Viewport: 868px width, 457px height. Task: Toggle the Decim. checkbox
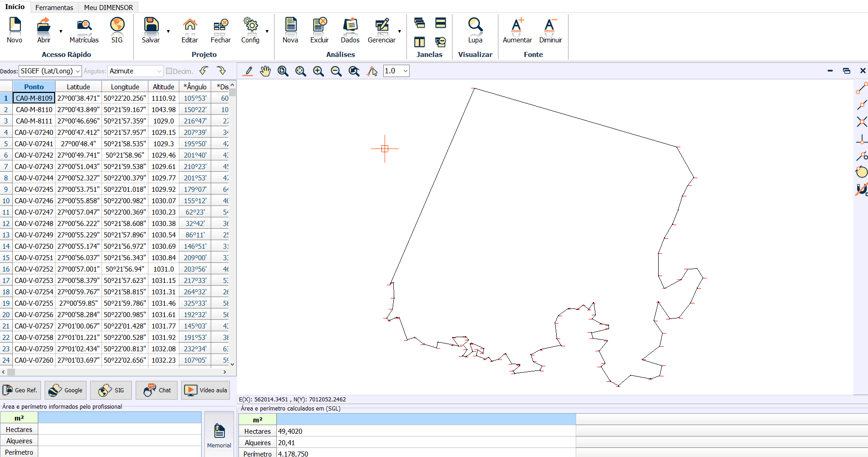(169, 71)
